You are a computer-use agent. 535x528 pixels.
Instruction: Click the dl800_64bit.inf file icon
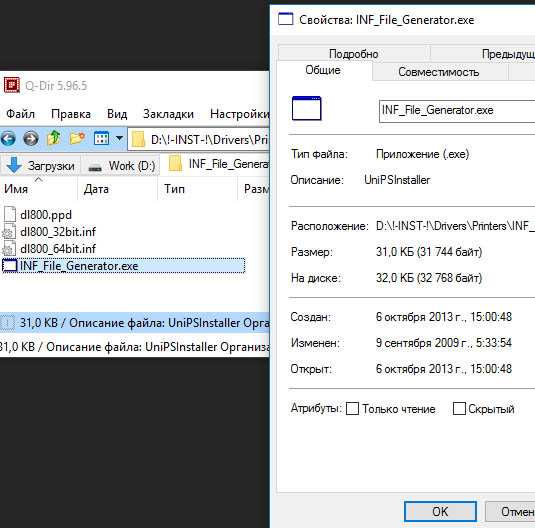[x=9, y=248]
